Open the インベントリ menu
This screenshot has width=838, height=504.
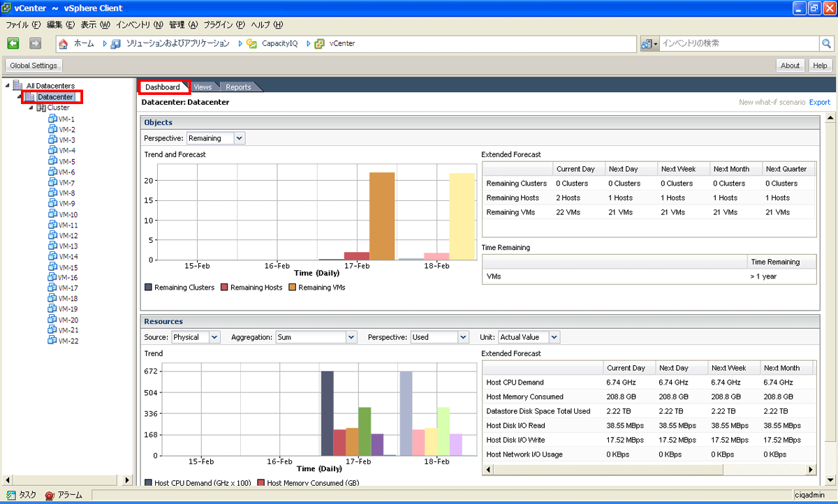pos(139,24)
